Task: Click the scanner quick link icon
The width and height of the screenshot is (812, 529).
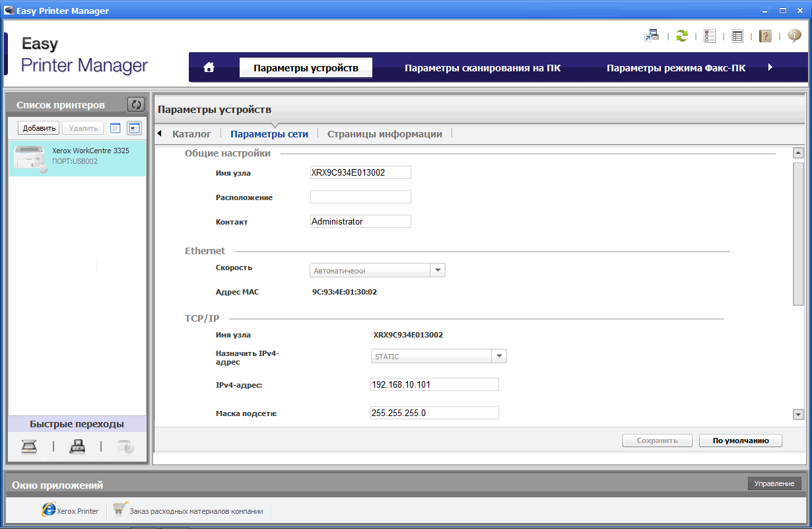Action: coord(30,447)
